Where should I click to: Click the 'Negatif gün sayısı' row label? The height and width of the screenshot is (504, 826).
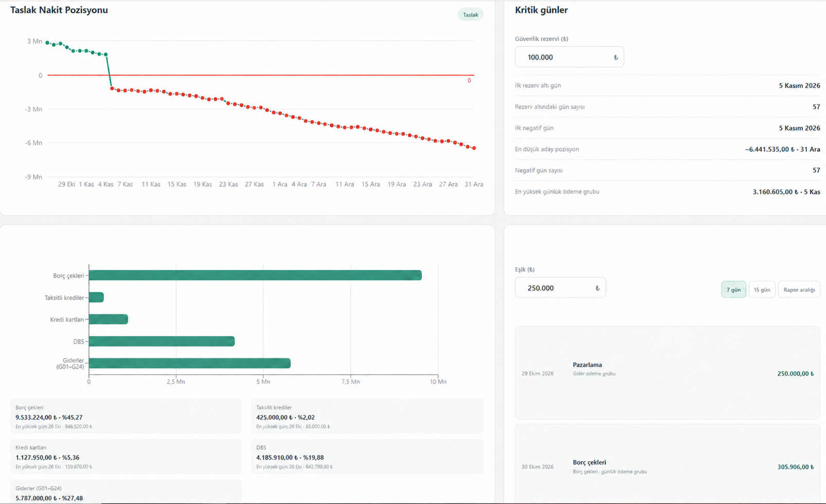(x=539, y=170)
